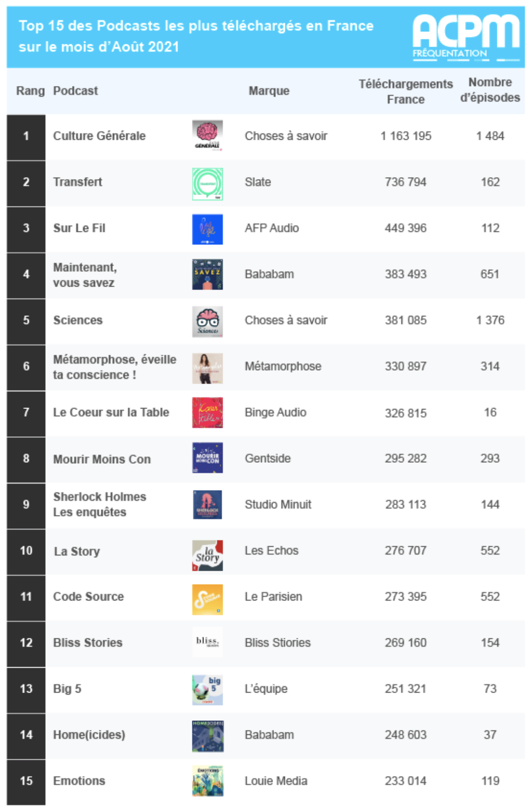This screenshot has width=532, height=812.
Task: Click the Home(icides) cover thumbnail
Action: [x=207, y=735]
